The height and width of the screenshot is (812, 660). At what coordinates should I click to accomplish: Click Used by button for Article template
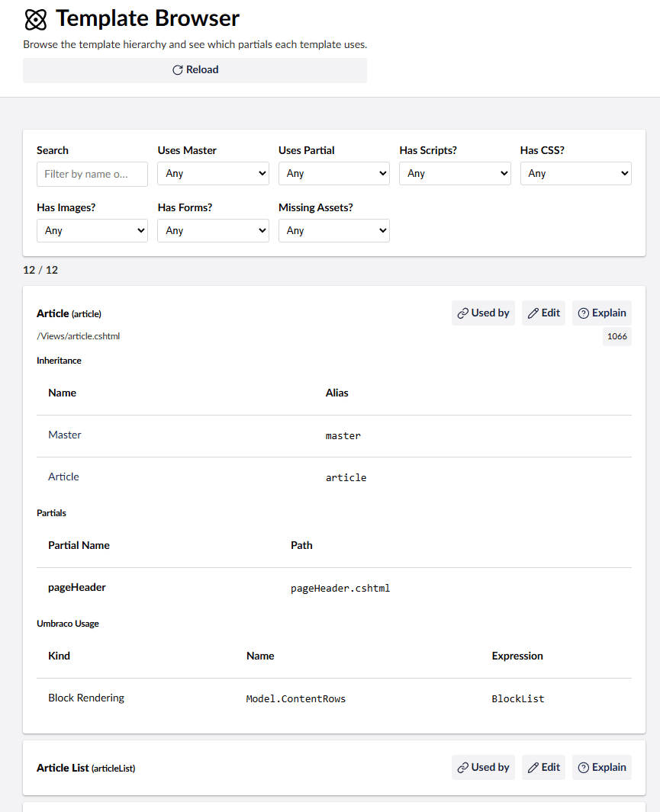coord(483,313)
